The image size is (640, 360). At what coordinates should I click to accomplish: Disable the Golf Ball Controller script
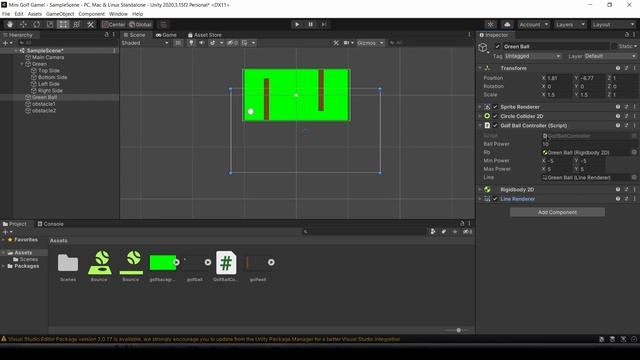click(496, 126)
